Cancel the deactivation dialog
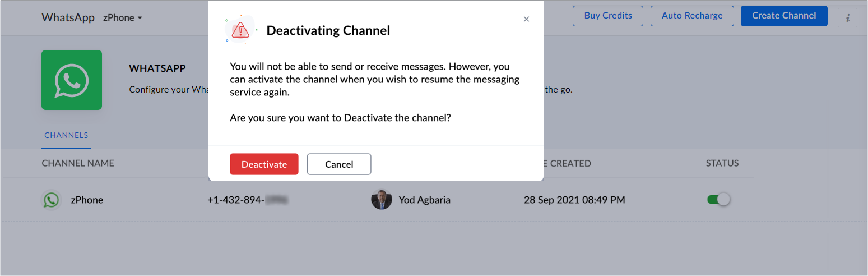The width and height of the screenshot is (868, 276). pos(339,164)
